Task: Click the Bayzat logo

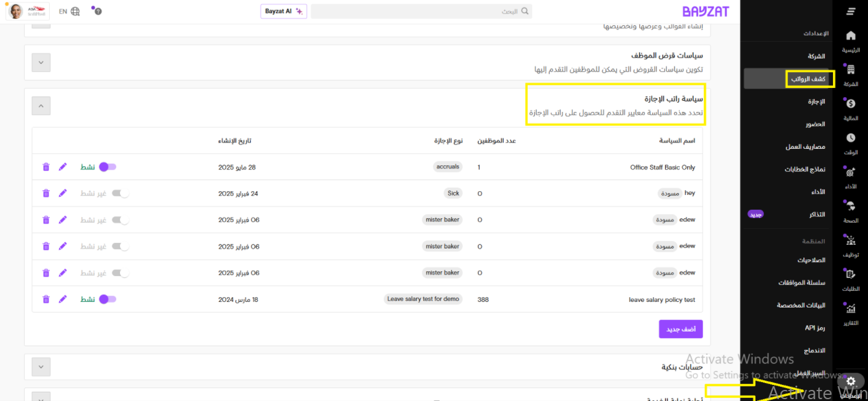Action: pyautogui.click(x=706, y=11)
